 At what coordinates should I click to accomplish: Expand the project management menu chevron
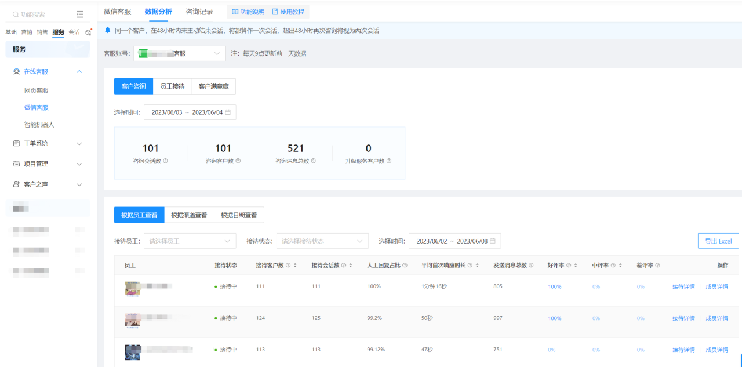click(x=80, y=164)
